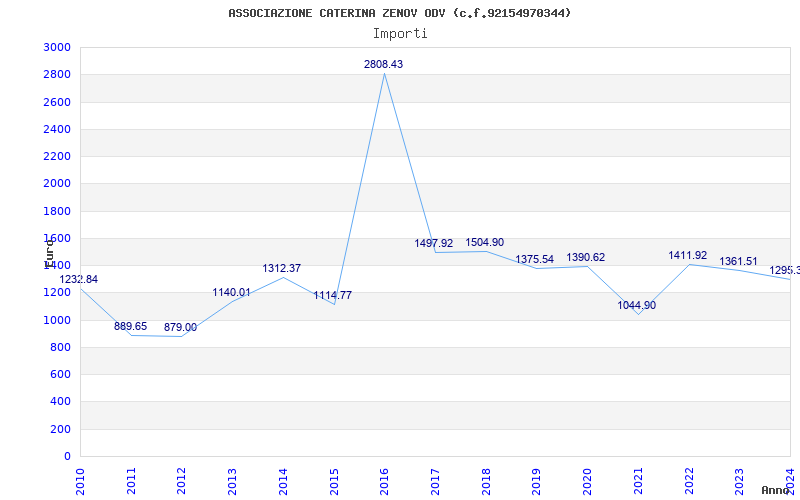This screenshot has height=500, width=800.
Task: Click the 600 y-axis tick label
Action: pyautogui.click(x=60, y=374)
